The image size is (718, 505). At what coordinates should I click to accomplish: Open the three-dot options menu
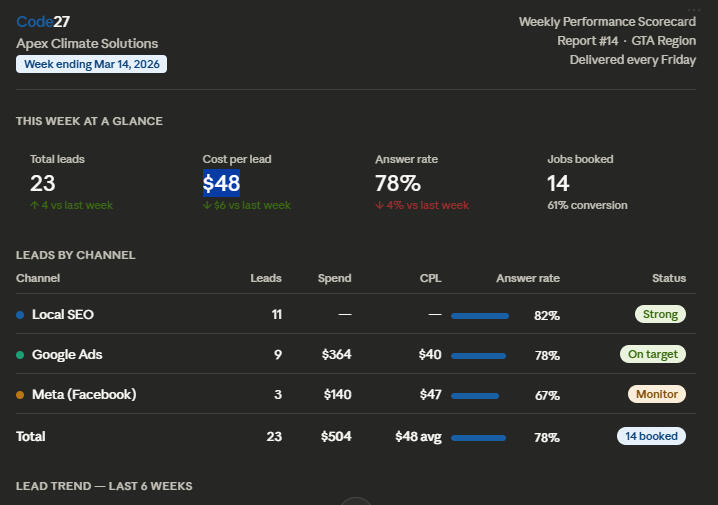(x=694, y=10)
